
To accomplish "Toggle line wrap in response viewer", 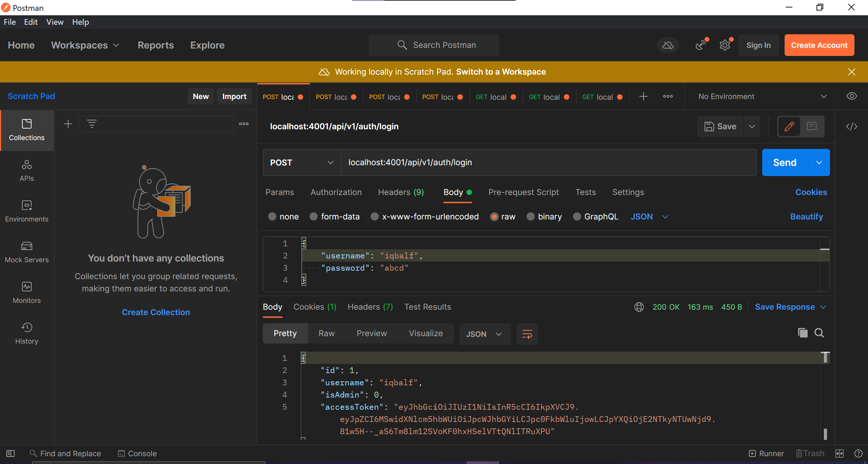I will tap(527, 334).
